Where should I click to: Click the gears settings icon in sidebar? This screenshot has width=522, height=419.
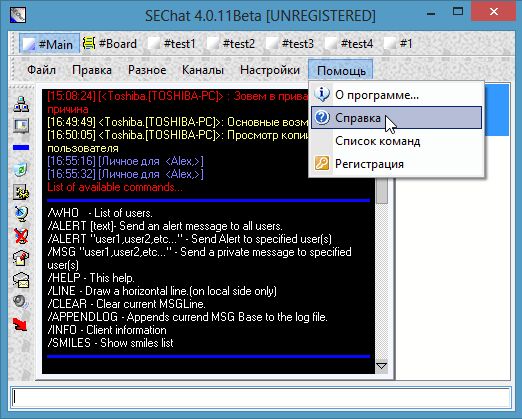(x=21, y=192)
